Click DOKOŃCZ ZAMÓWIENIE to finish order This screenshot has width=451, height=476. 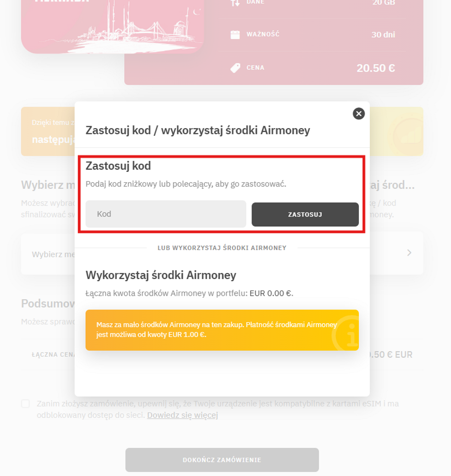click(222, 460)
